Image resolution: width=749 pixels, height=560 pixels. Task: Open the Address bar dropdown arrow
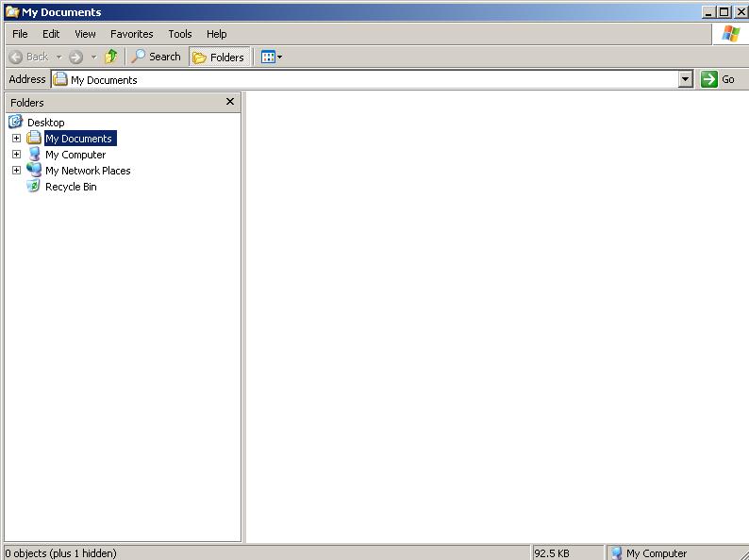[686, 79]
